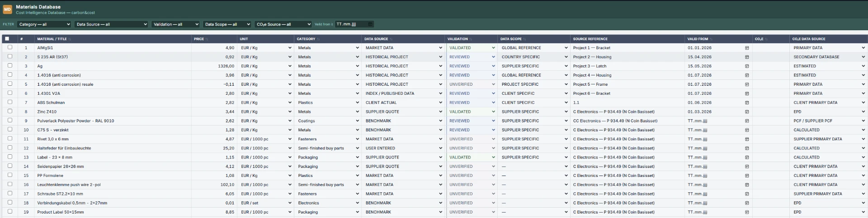The width and height of the screenshot is (868, 218).
Task: Open the Category filter dropdown
Action: point(44,24)
